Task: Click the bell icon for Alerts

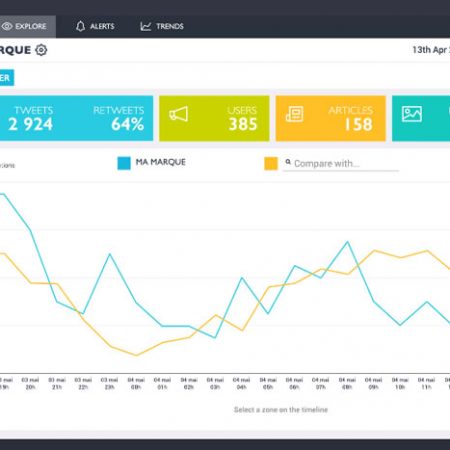Action: point(80,26)
